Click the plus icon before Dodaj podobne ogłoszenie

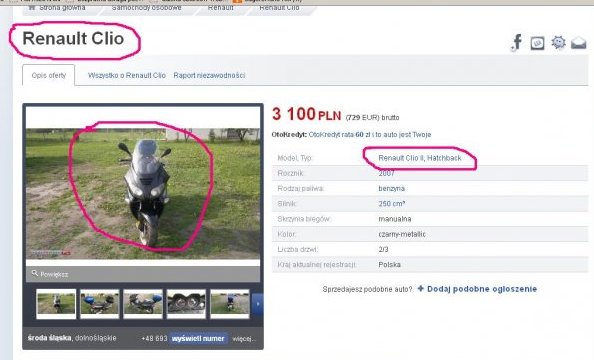pos(420,288)
